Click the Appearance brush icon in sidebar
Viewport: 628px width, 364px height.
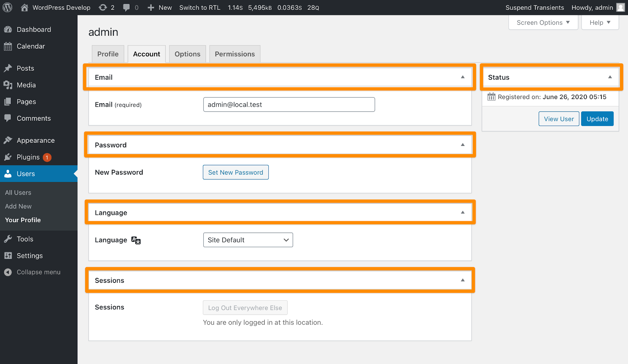pos(8,140)
